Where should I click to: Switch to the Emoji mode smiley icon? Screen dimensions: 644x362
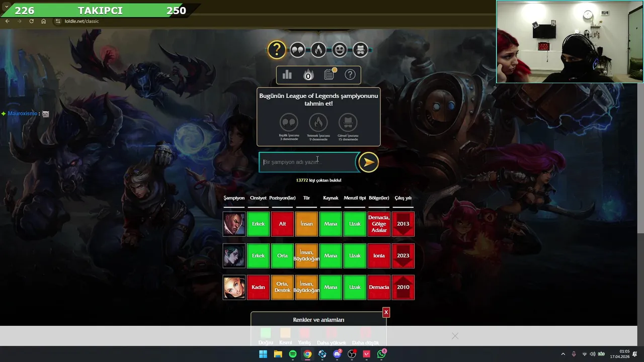tap(340, 50)
